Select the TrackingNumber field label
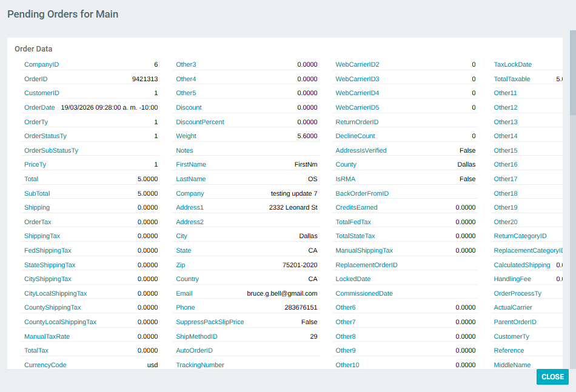The image size is (576, 392). (x=201, y=364)
